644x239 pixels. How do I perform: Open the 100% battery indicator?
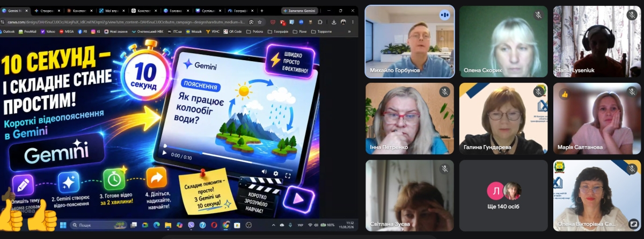coord(327,226)
